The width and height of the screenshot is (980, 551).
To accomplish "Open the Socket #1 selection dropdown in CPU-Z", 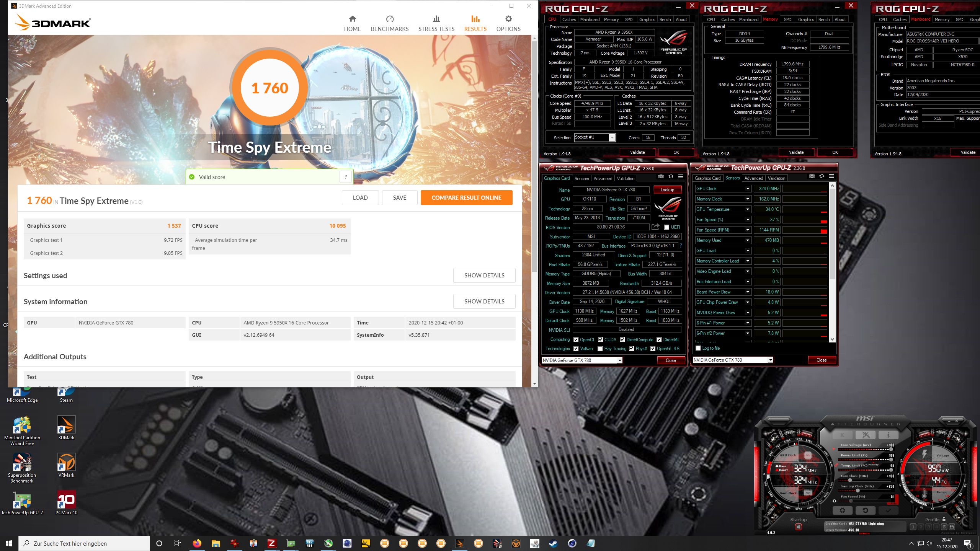I will pos(595,137).
